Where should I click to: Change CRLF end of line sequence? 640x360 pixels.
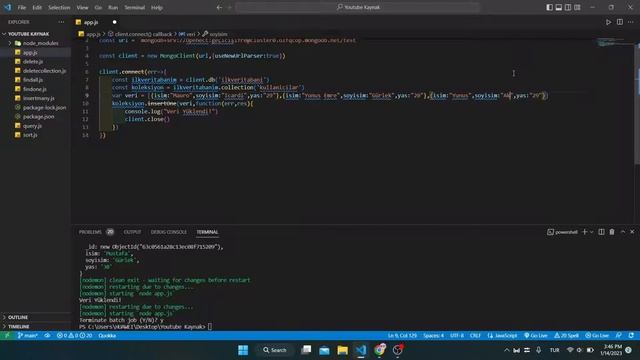coord(475,336)
